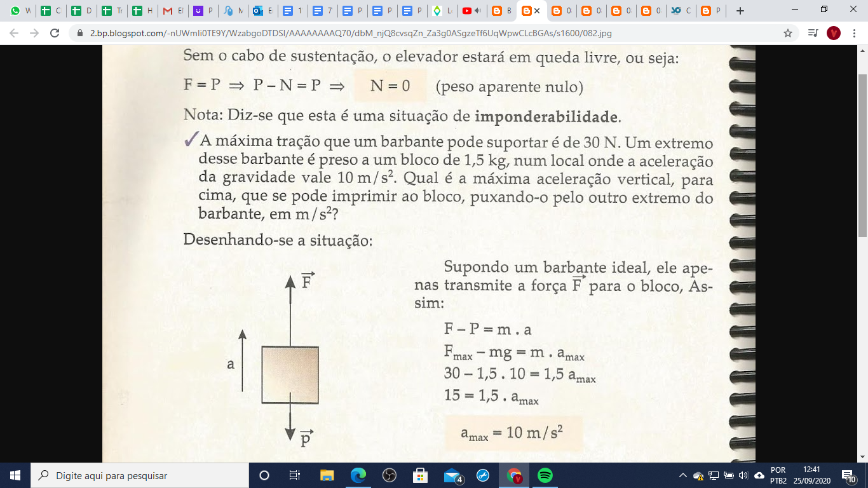Image resolution: width=868 pixels, height=488 pixels.
Task: Open the Chrome three-dot menu
Action: pos(855,33)
